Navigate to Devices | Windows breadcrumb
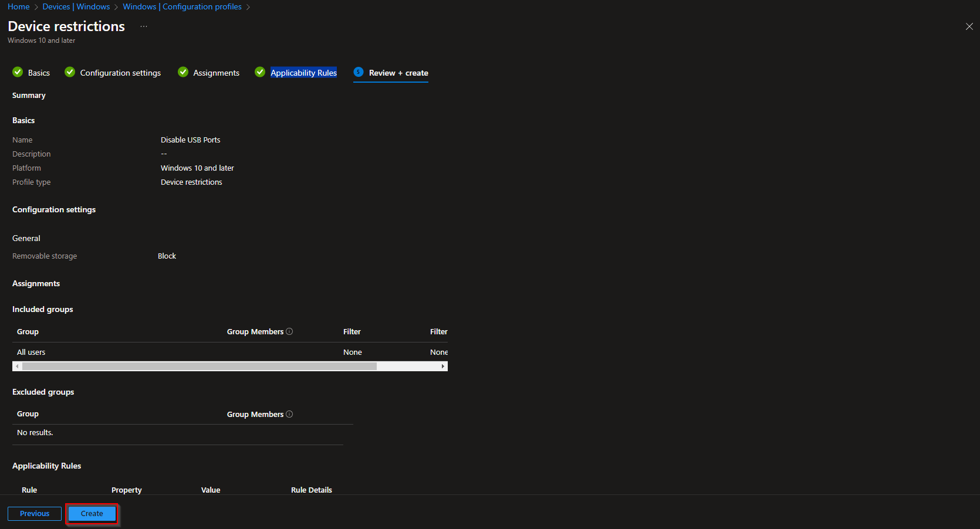980x529 pixels. pyautogui.click(x=76, y=6)
